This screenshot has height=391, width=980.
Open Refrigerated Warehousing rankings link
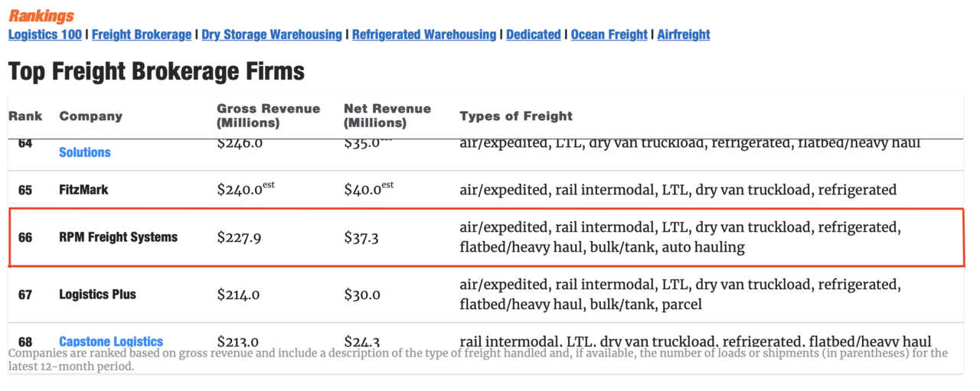(424, 34)
